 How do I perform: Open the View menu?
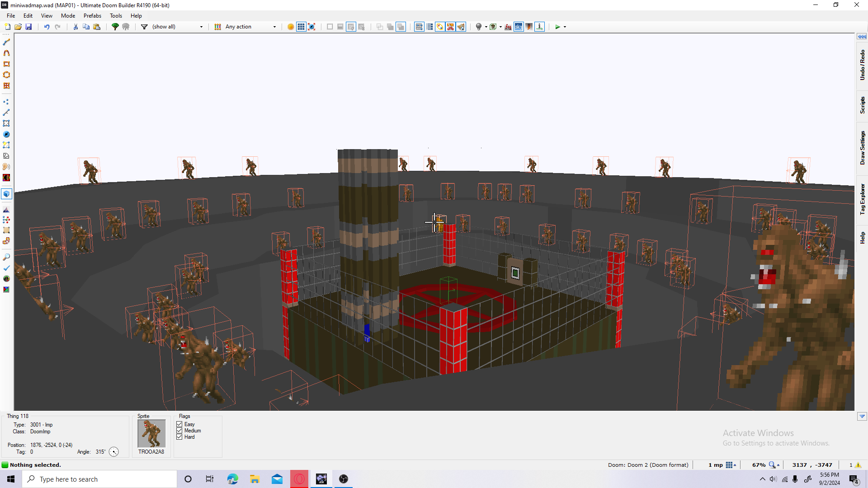47,15
